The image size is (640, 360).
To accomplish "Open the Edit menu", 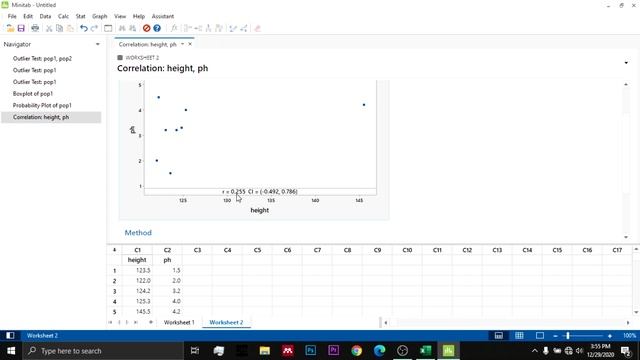I will 28,16.
